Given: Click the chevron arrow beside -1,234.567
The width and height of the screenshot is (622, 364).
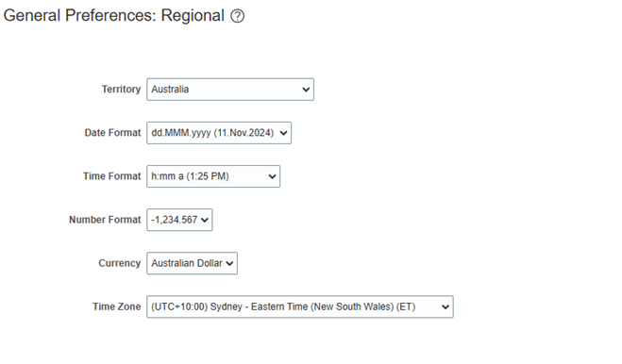Looking at the screenshot, I should click(204, 220).
